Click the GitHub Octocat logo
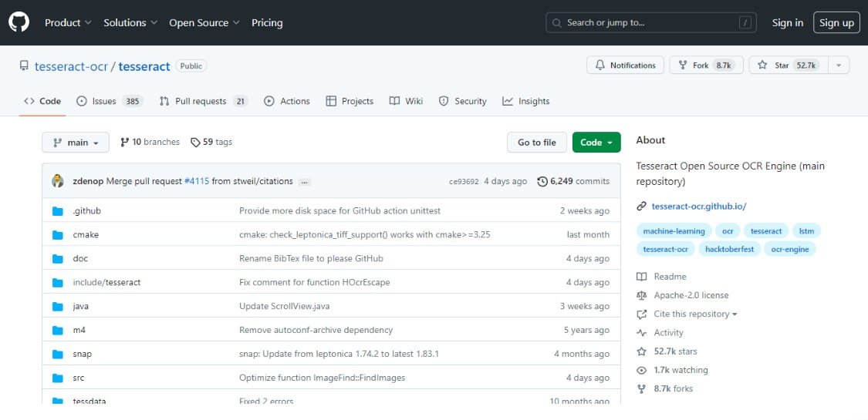Viewport: 868px width, 420px height. 19,22
